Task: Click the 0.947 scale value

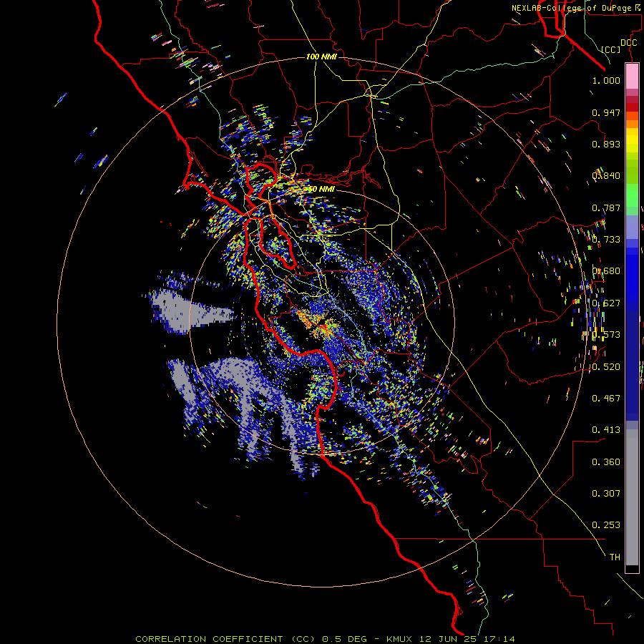Action: click(x=606, y=112)
